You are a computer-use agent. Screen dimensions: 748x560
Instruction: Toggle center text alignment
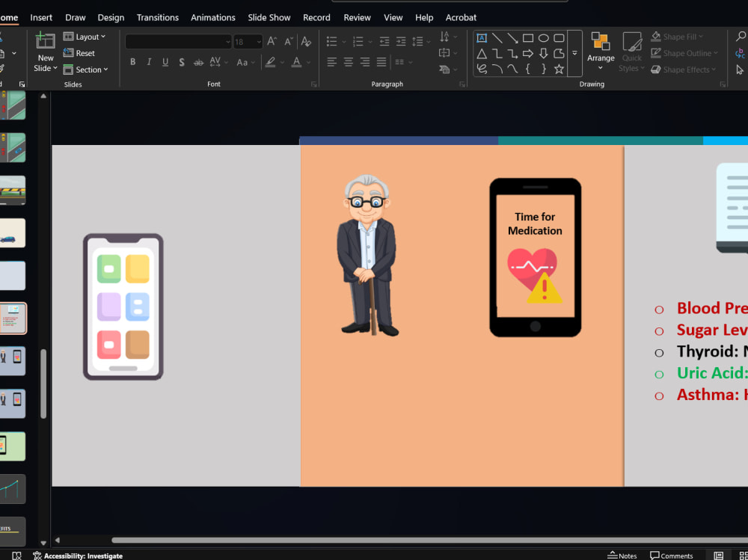(349, 62)
